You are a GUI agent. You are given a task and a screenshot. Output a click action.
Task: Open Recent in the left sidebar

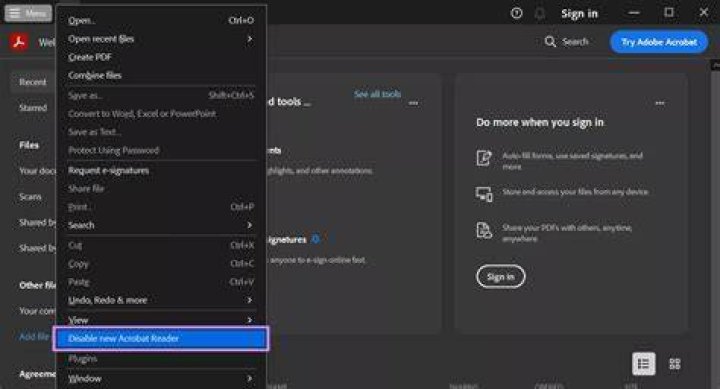point(33,82)
